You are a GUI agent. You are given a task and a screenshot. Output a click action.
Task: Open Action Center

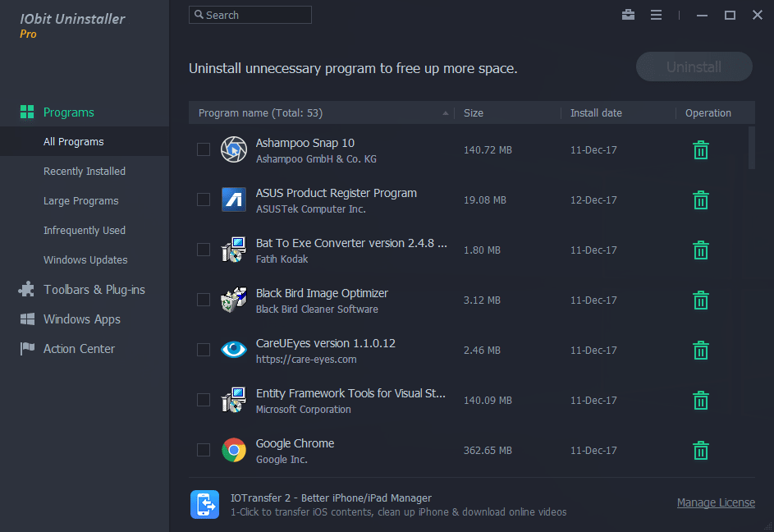pos(79,349)
